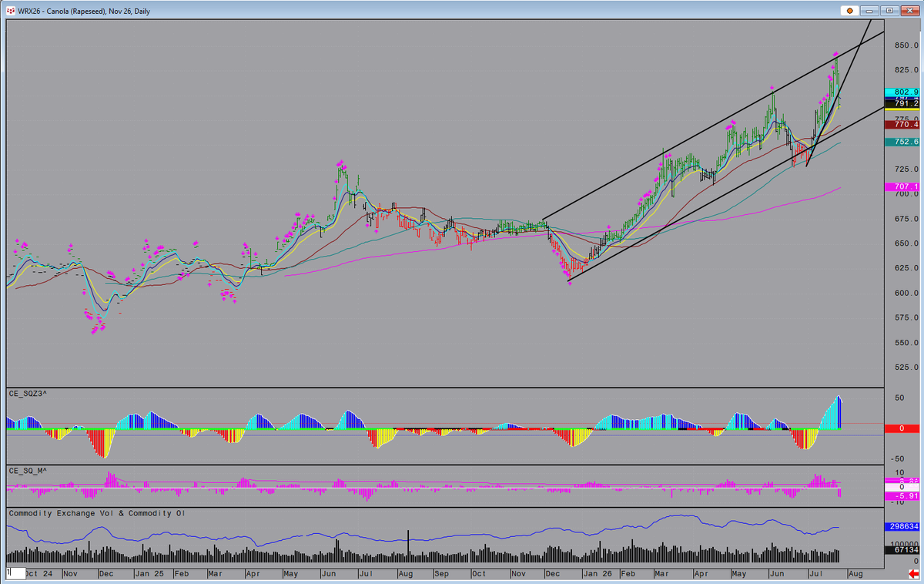Minimize the chart window
The width and height of the screenshot is (924, 584).
(870, 11)
